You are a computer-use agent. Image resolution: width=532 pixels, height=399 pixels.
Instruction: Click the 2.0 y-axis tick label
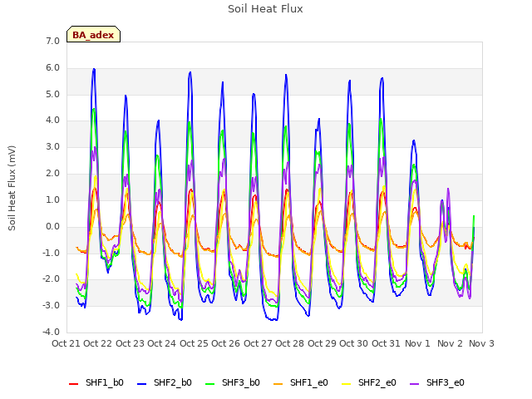tap(52, 174)
